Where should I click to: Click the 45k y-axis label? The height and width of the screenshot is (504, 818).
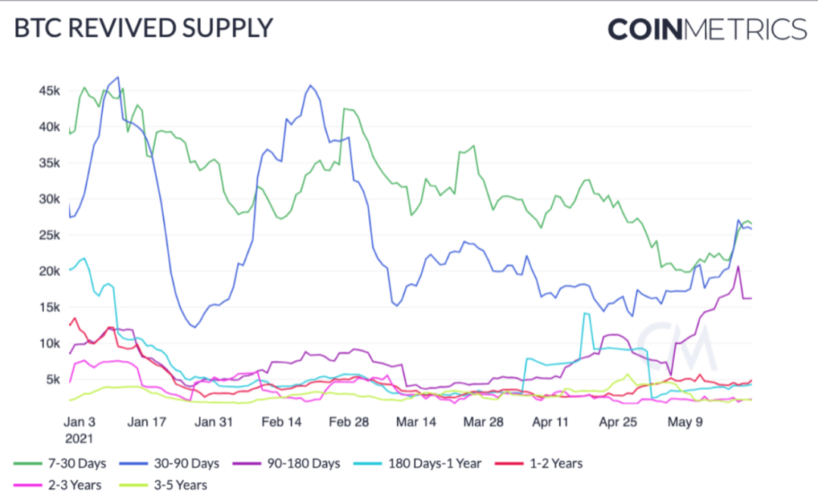tap(49, 91)
